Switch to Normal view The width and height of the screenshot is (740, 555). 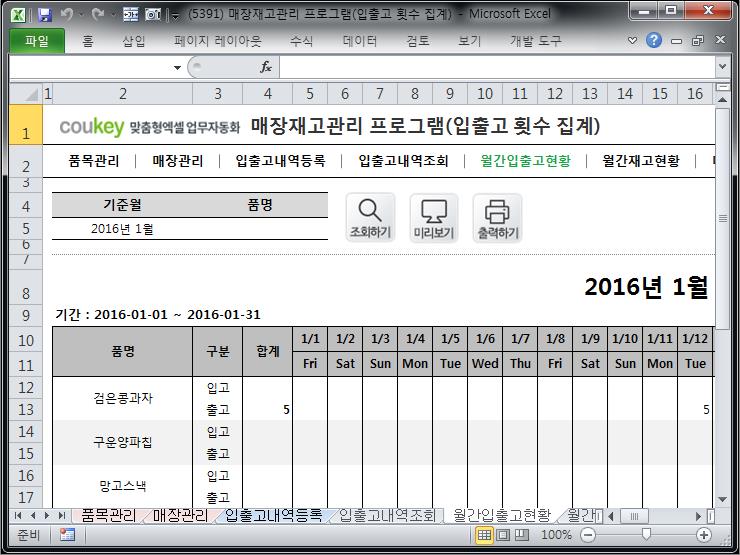click(x=484, y=535)
